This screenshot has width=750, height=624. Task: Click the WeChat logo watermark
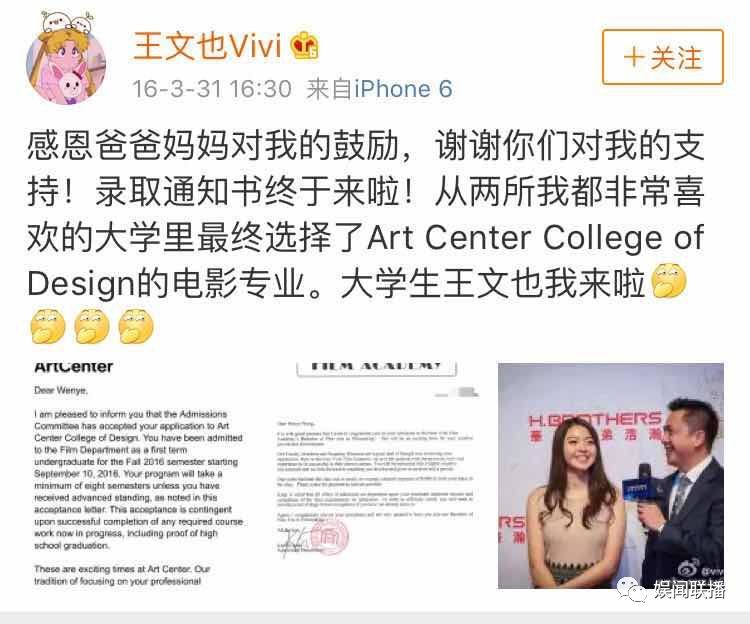632,589
